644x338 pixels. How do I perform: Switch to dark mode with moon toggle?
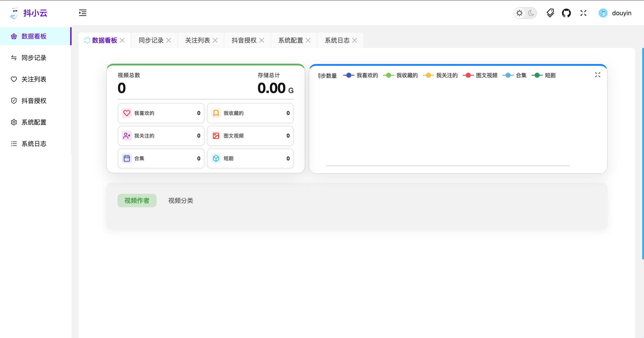point(531,13)
